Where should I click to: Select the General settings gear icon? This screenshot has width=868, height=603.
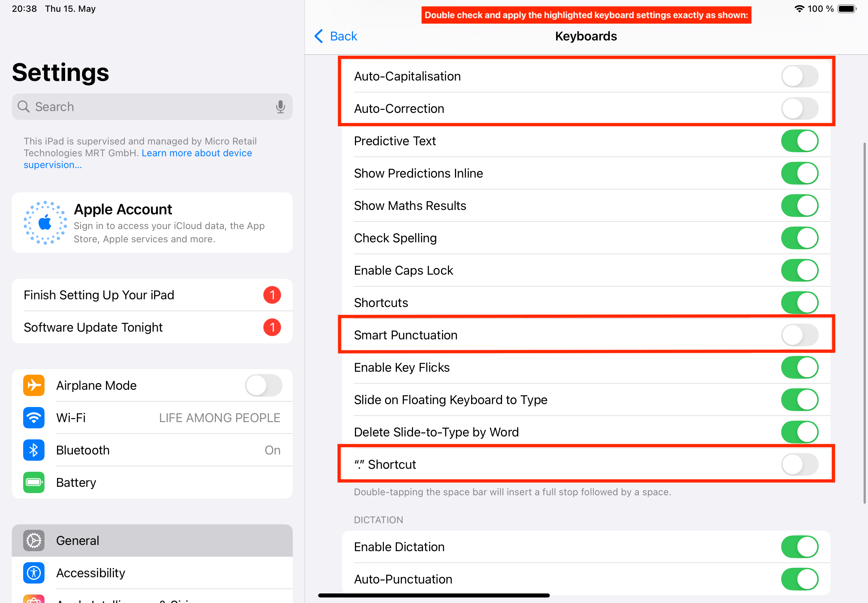click(33, 540)
